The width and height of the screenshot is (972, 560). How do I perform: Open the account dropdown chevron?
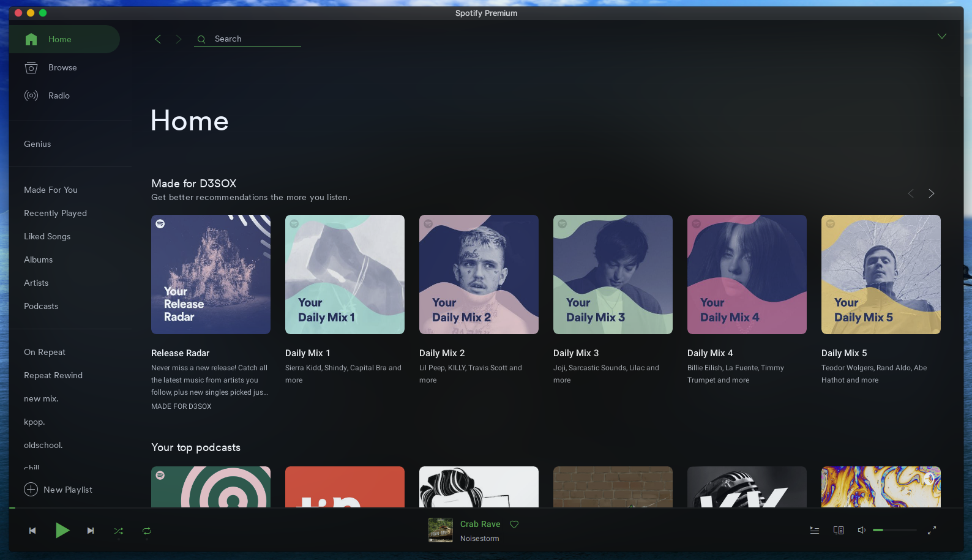(x=942, y=36)
